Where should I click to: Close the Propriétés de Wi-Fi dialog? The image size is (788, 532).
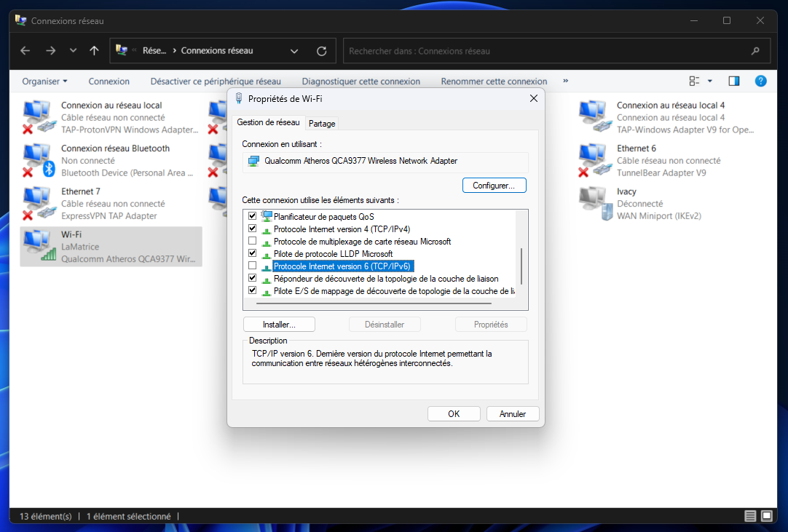pos(534,98)
